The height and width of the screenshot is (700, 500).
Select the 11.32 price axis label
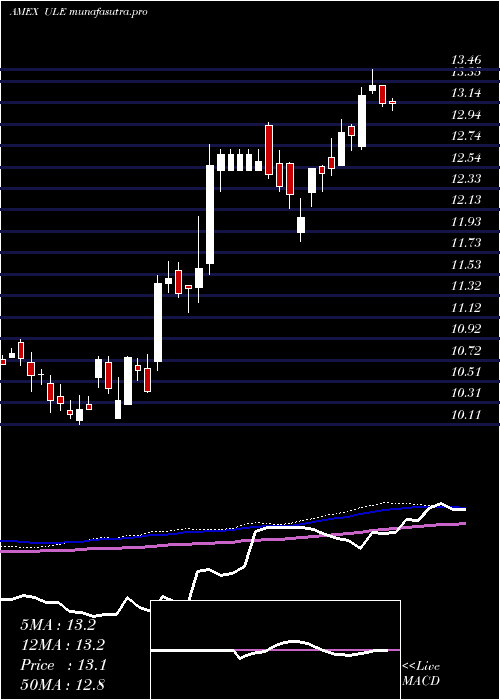click(466, 285)
